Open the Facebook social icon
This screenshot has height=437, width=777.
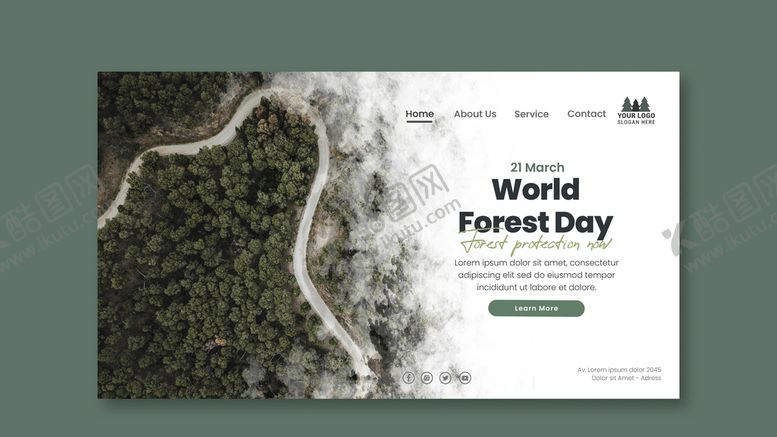(x=408, y=378)
